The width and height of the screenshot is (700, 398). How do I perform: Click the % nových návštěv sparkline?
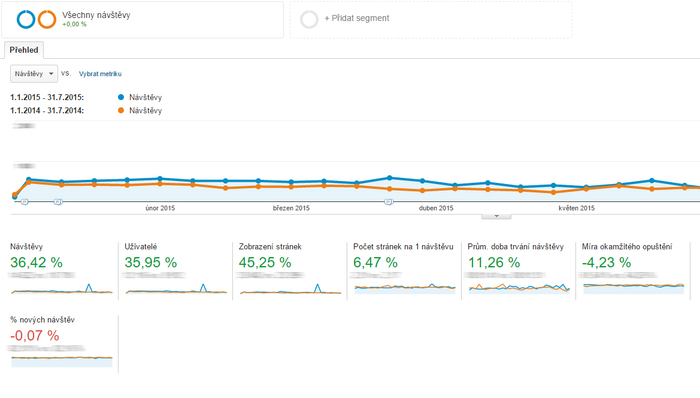pyautogui.click(x=62, y=361)
